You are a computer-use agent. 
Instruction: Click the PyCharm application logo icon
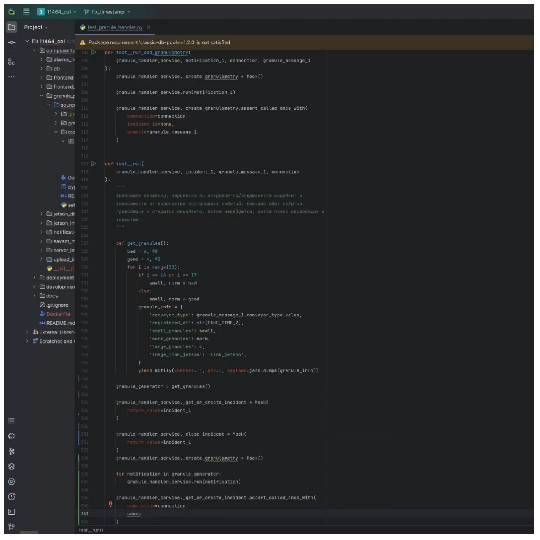[11, 12]
